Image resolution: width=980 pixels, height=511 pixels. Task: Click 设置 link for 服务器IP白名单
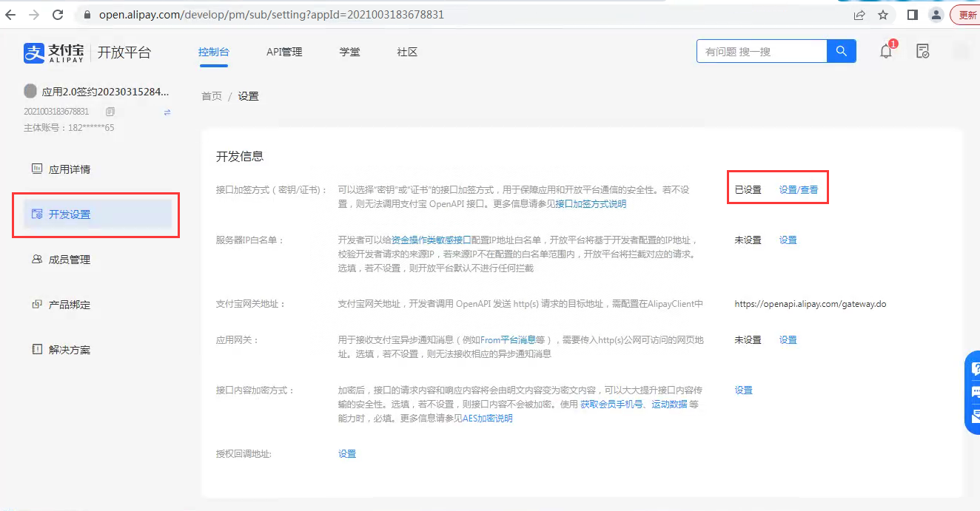pos(788,240)
